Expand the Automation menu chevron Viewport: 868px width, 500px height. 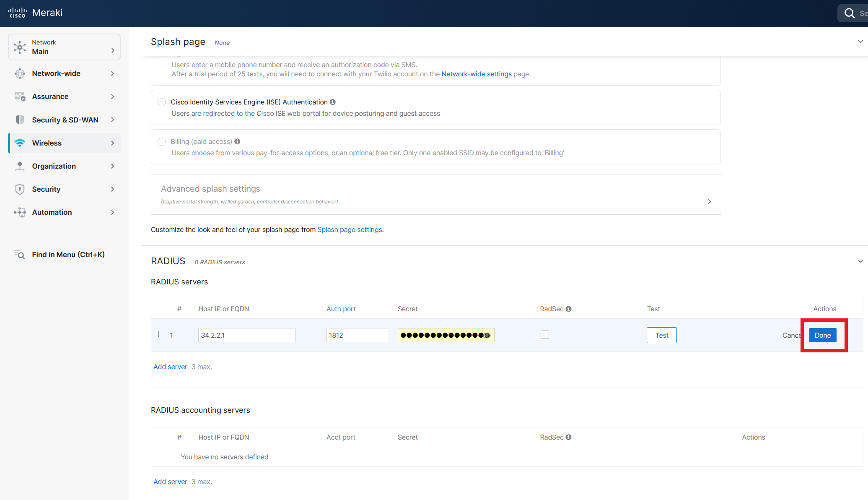tap(112, 212)
